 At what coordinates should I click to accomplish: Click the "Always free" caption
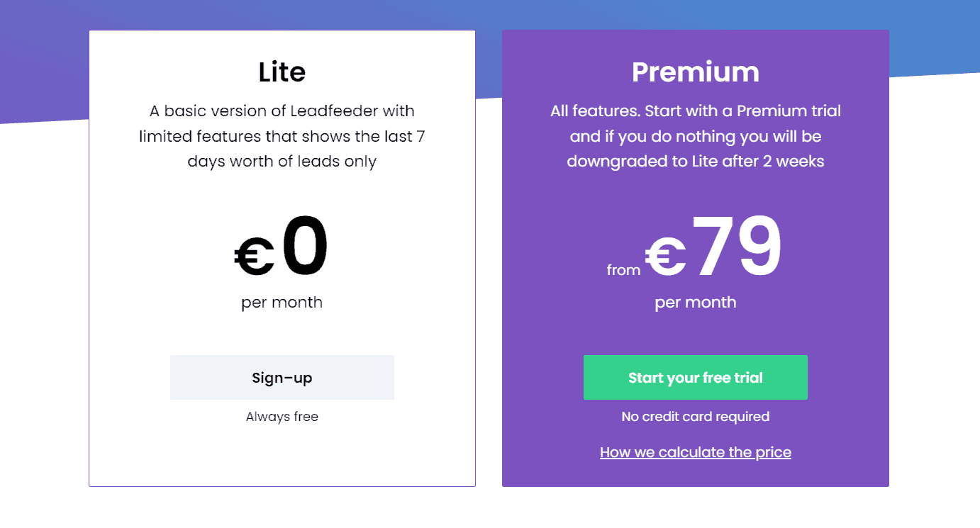(282, 417)
